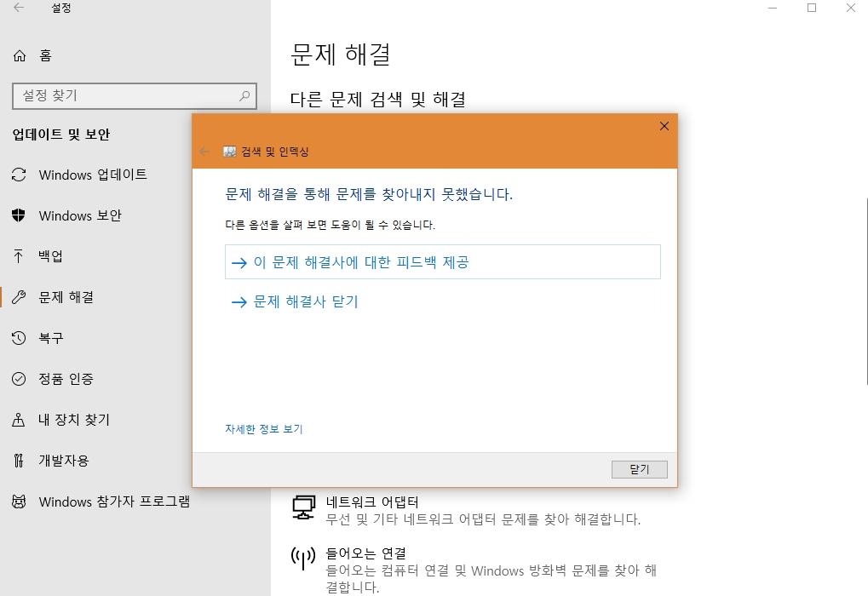
Task: Open the 복구 section
Action: pos(51,338)
